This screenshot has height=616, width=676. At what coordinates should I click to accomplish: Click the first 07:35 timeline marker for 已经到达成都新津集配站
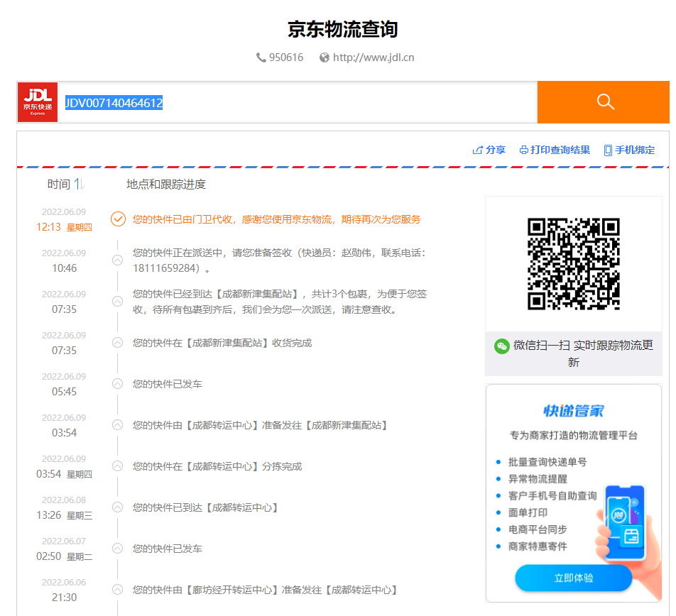[117, 301]
